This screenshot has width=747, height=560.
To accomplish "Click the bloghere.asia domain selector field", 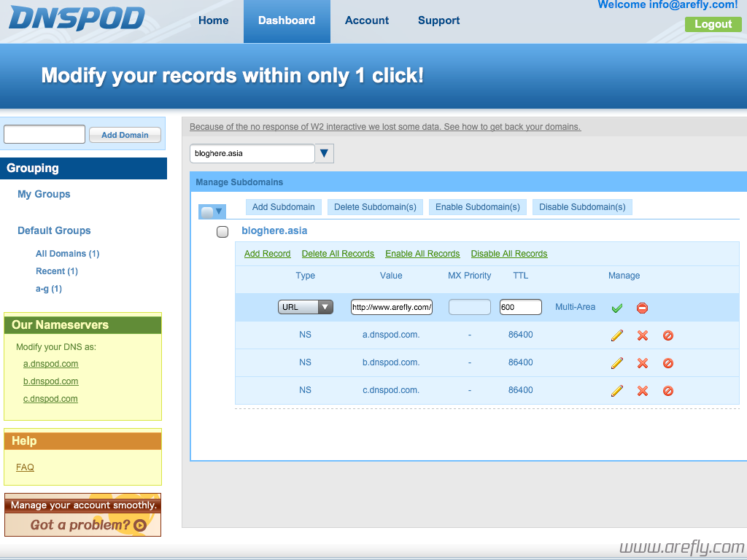I will (252, 153).
